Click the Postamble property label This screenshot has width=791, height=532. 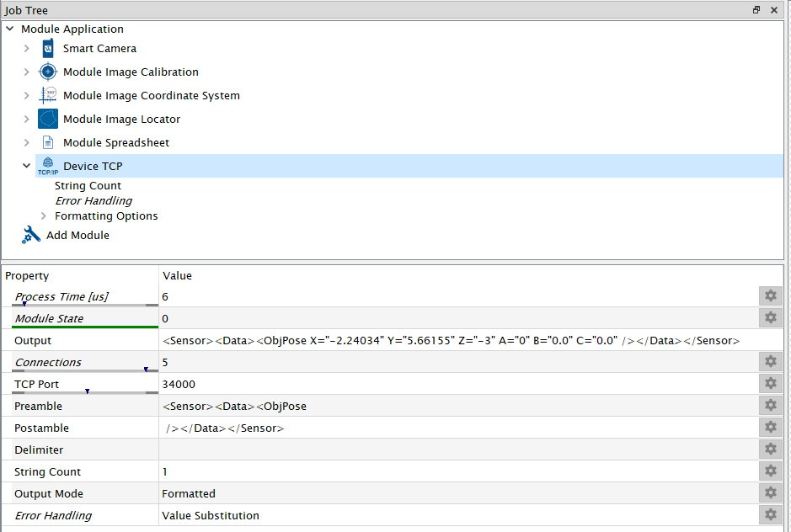click(x=41, y=428)
